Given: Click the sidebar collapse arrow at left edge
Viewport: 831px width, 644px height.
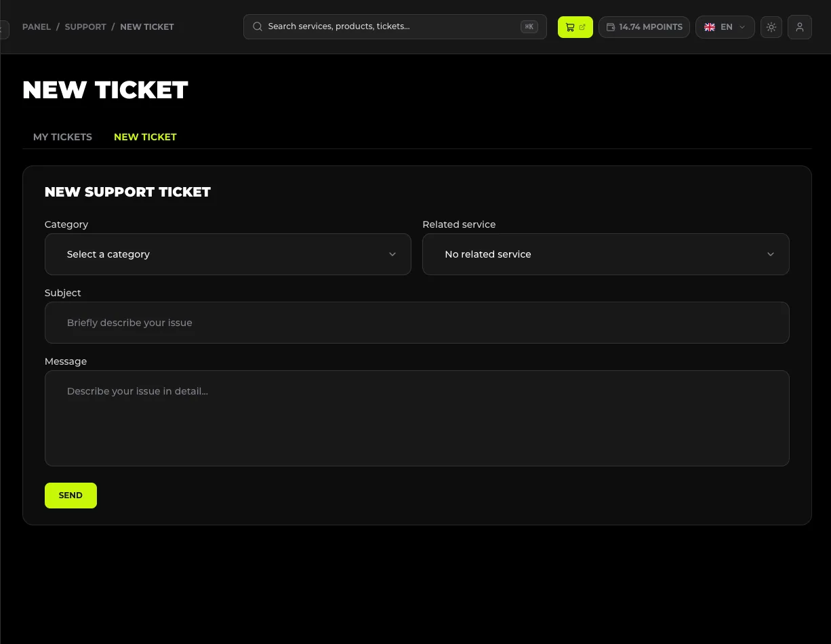Looking at the screenshot, I should pos(3,29).
